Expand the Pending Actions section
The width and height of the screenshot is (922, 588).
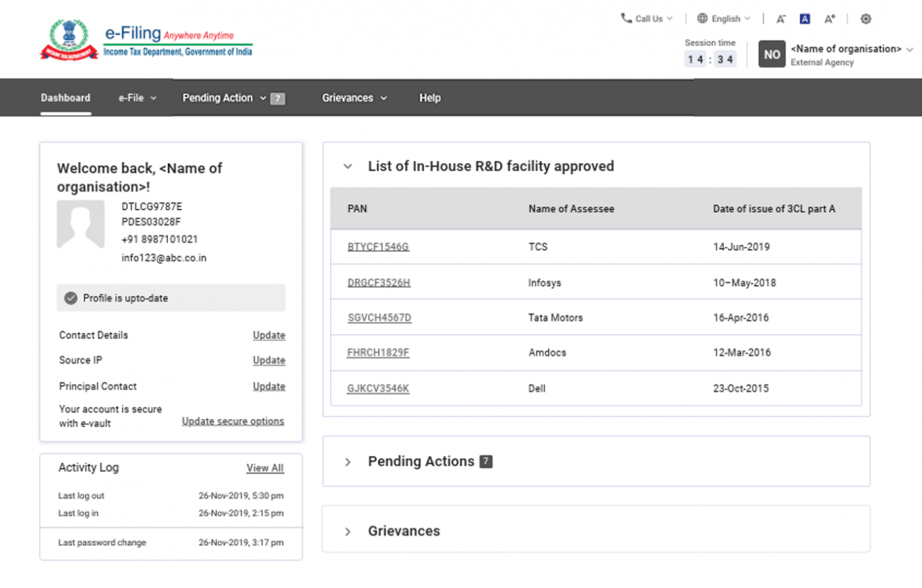coord(348,461)
